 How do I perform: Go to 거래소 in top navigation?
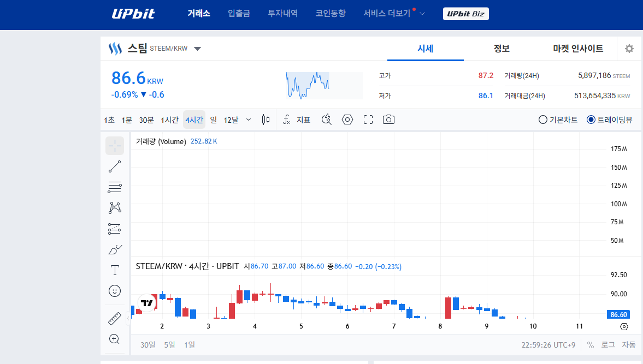(199, 14)
